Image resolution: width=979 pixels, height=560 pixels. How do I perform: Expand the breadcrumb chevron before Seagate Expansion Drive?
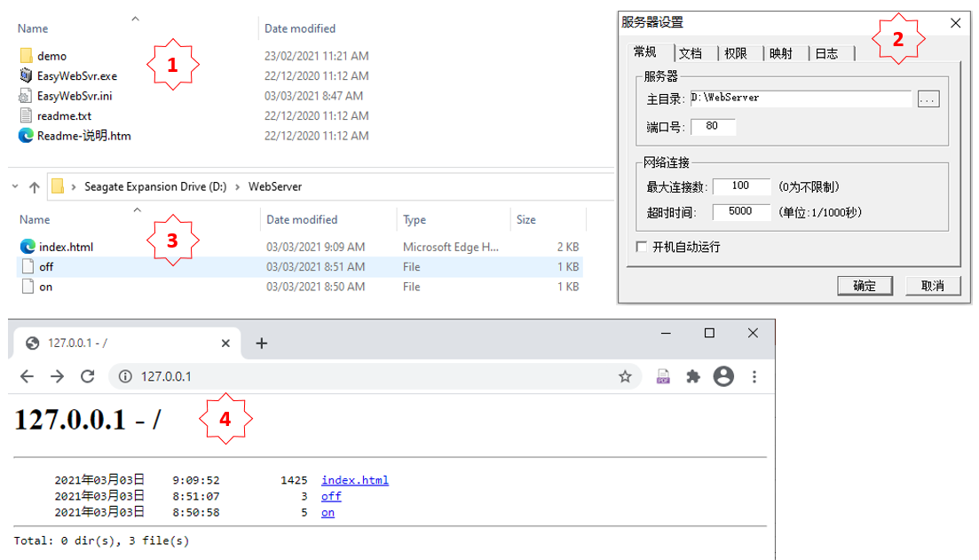(x=75, y=186)
